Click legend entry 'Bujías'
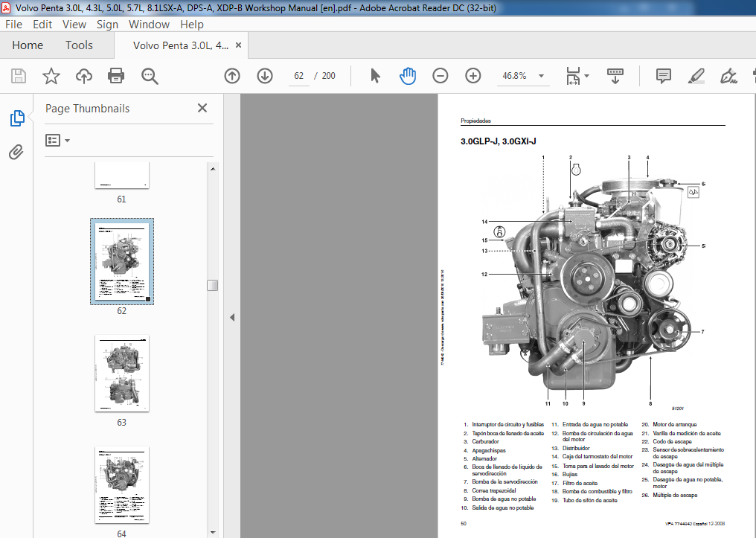 pos(569,474)
